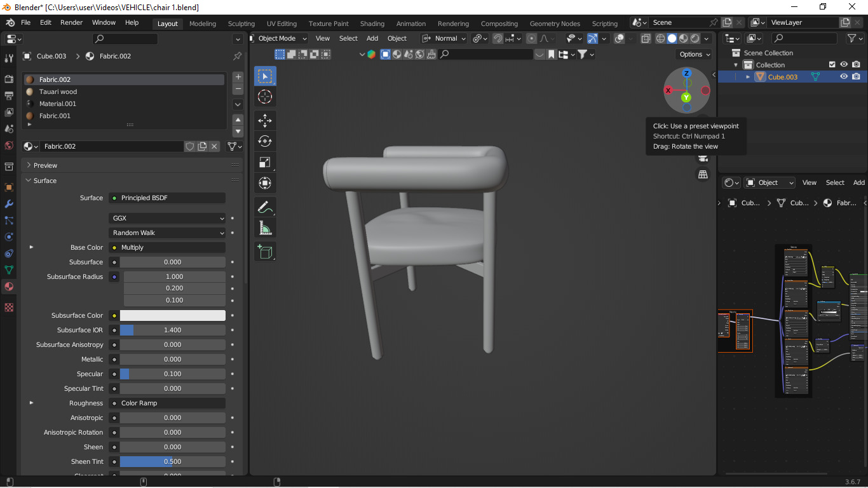Viewport: 868px width, 488px height.
Task: Toggle perspective/orthographic view grid icon
Action: (703, 174)
